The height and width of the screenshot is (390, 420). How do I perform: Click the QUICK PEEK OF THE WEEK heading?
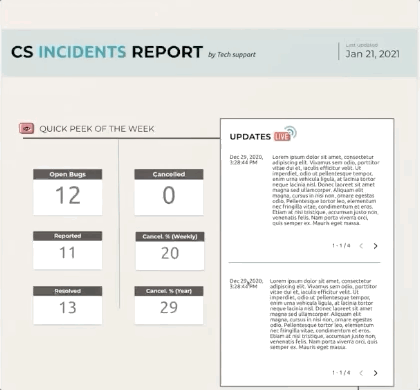click(97, 129)
